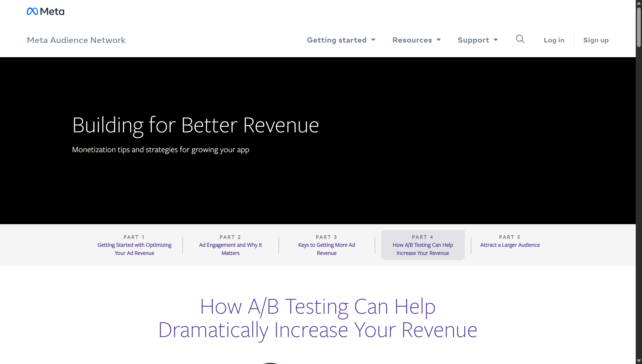This screenshot has height=364, width=642.
Task: Open Meta Audience Network home link
Action: click(76, 40)
